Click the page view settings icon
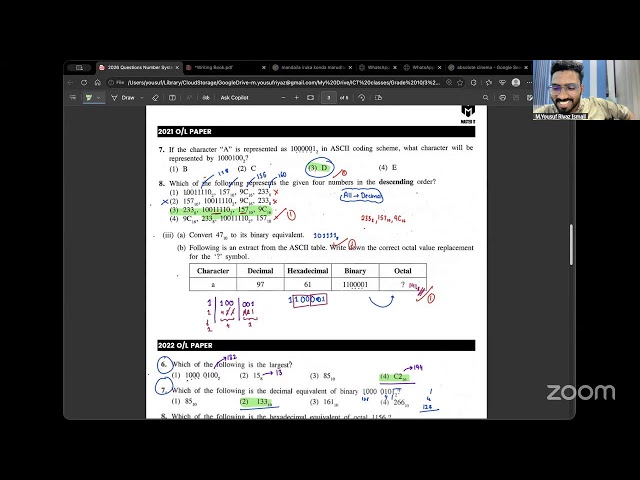 [378, 98]
